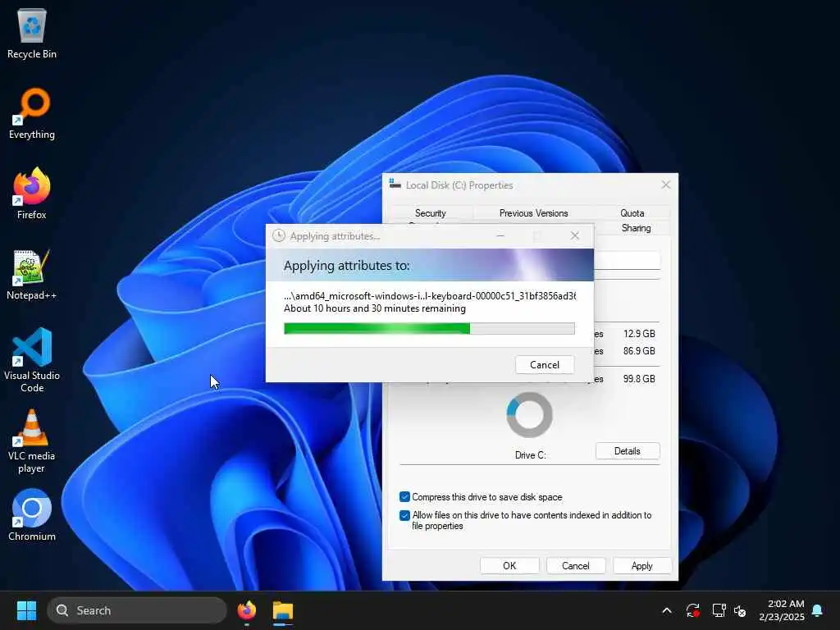Click the drive label text field
The image size is (840, 630).
click(x=628, y=260)
